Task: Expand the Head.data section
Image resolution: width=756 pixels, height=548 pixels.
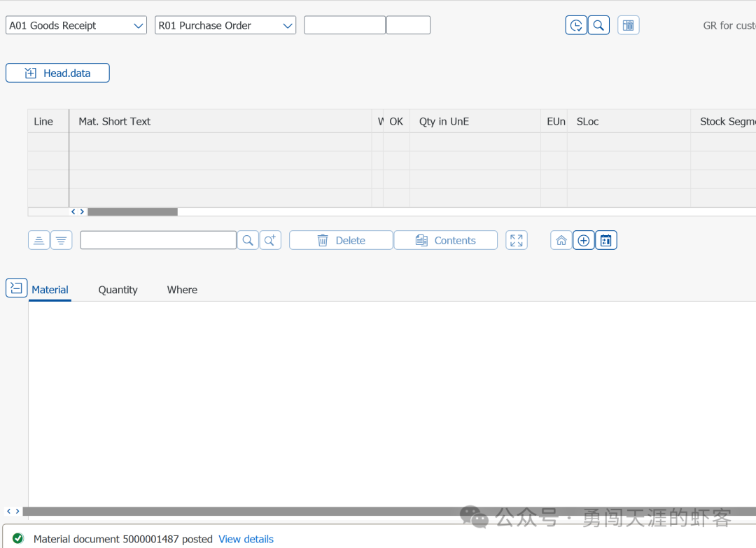Action: pyautogui.click(x=57, y=73)
